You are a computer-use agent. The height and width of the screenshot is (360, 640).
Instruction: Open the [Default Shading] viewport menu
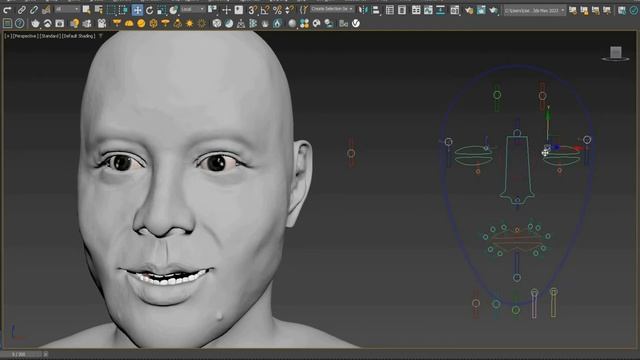(x=79, y=36)
